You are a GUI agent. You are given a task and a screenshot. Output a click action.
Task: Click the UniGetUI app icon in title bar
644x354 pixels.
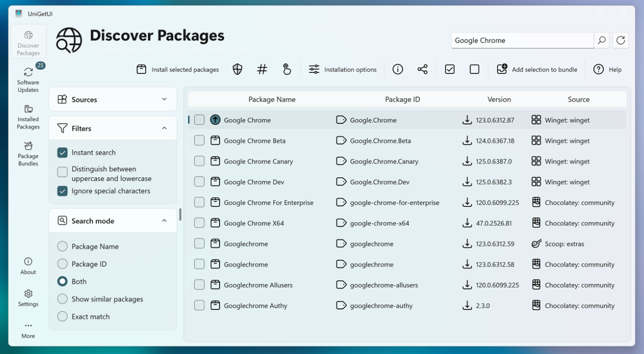coord(19,14)
